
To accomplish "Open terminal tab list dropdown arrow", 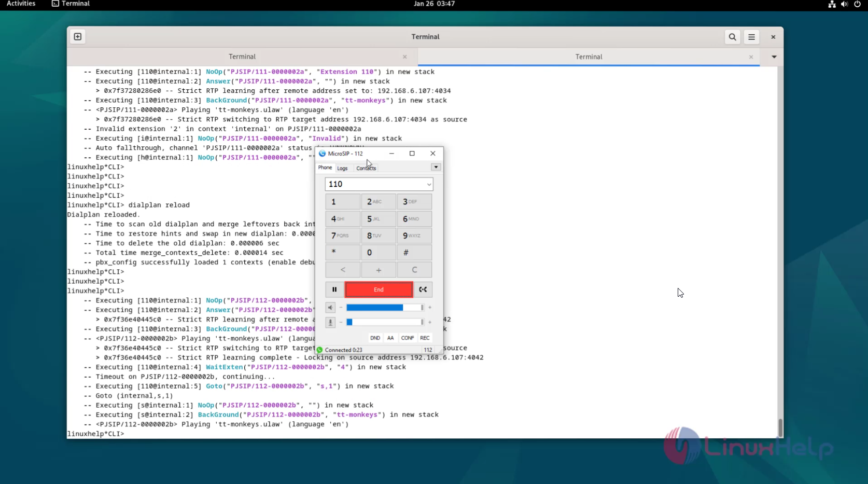I will (x=774, y=57).
